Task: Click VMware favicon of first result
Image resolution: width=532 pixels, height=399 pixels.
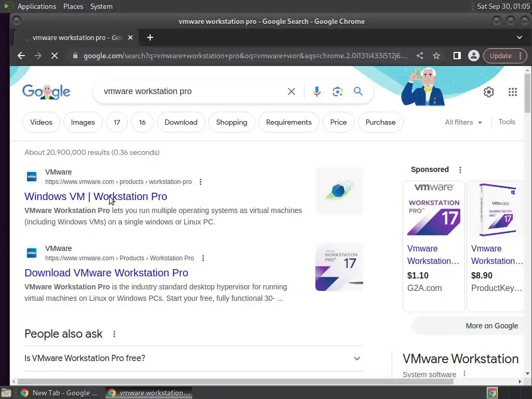Action: point(32,177)
